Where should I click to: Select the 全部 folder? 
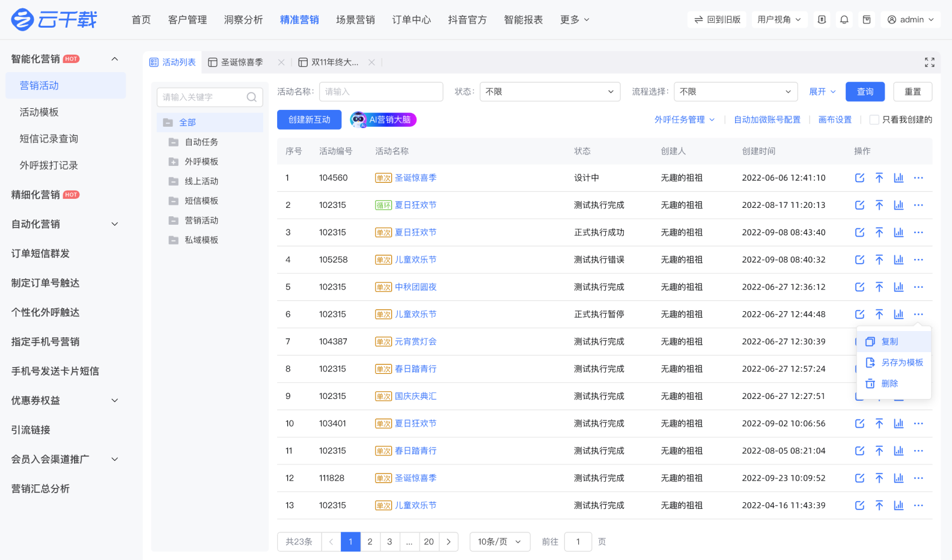click(210, 123)
